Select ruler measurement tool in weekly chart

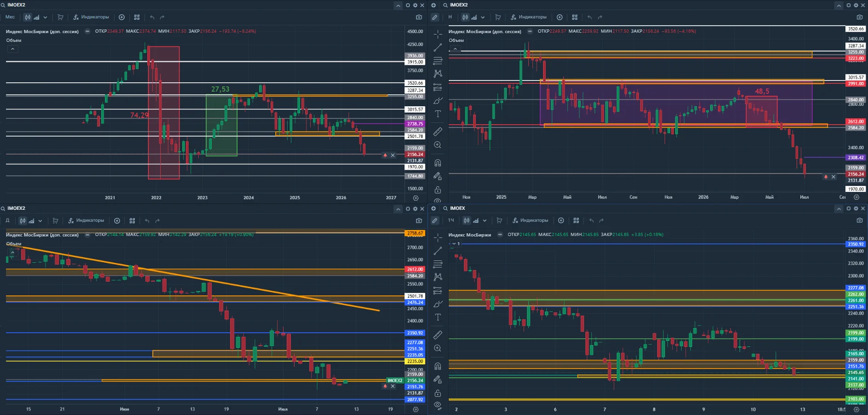tap(438, 132)
